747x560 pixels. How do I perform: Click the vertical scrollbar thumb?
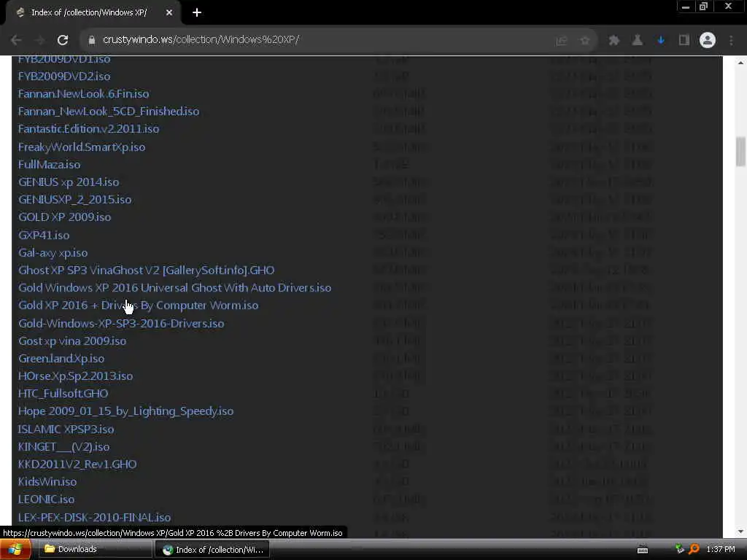[x=740, y=152]
